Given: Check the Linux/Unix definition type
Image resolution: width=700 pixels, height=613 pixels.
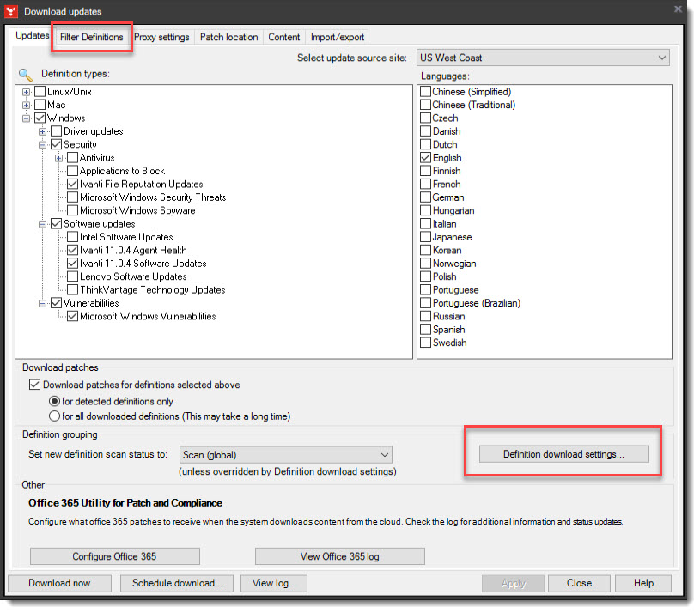Looking at the screenshot, I should click(39, 91).
